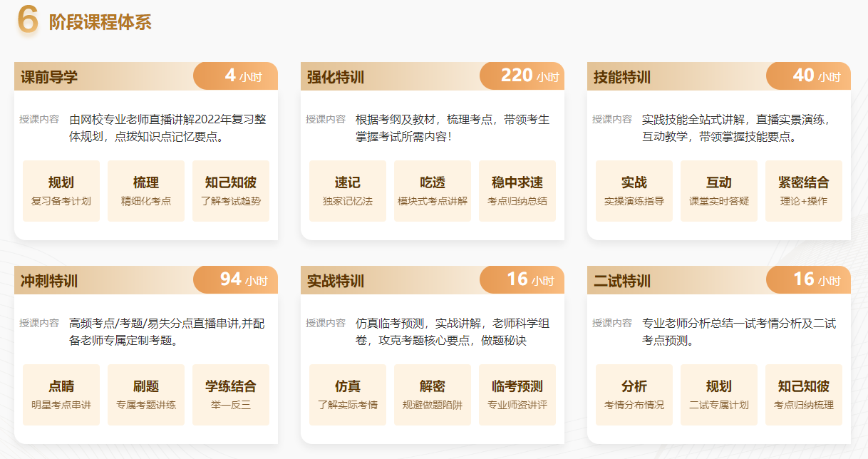Select the 规划 复习备考计划 card
This screenshot has width=868, height=459.
point(61,190)
